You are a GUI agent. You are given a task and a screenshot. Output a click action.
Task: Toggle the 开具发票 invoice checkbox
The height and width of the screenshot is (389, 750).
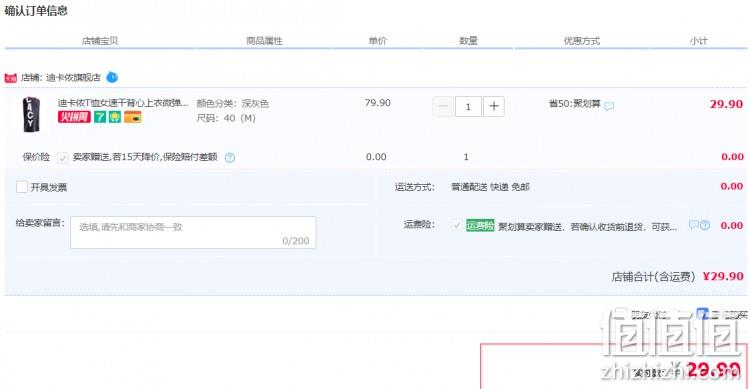click(x=22, y=187)
